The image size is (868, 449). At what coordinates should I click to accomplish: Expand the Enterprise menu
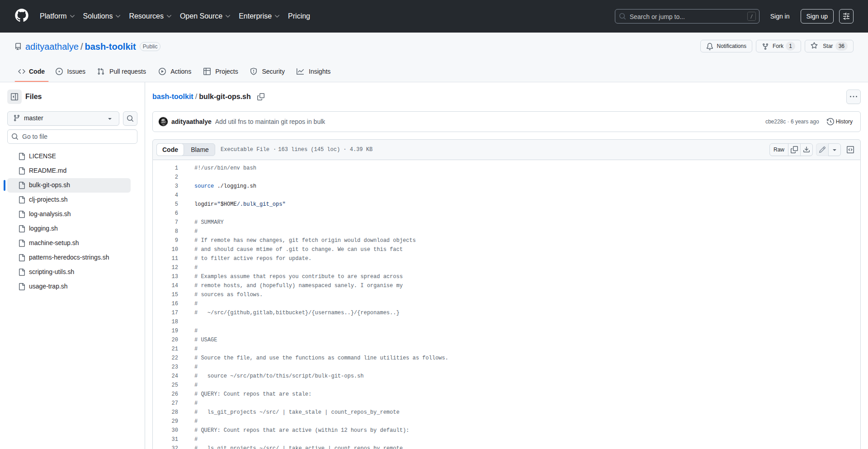[259, 16]
